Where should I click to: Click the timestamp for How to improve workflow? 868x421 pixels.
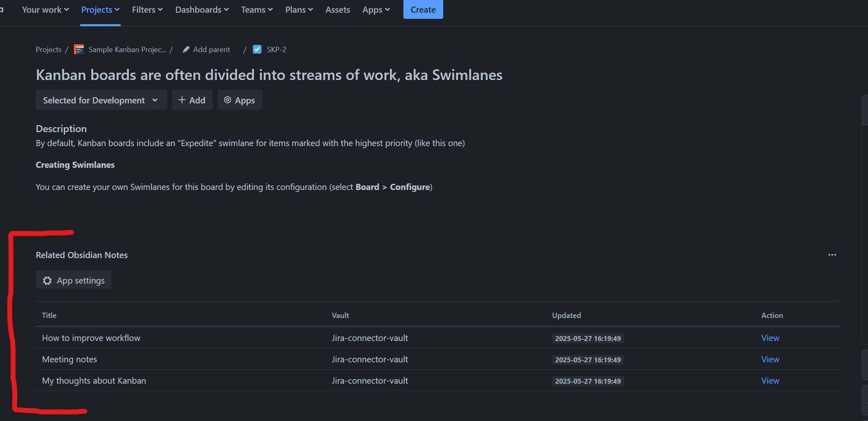[588, 339]
